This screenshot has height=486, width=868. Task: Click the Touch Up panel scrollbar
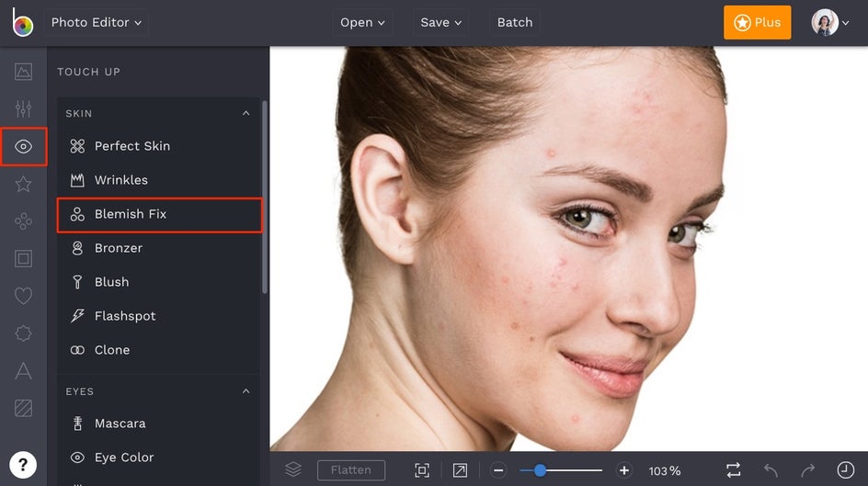(265, 197)
